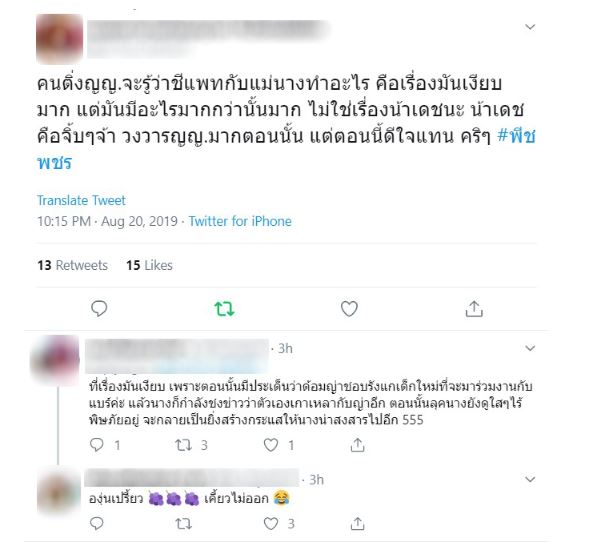Like the grape emoji comment with 3 likes
The width and height of the screenshot is (595, 552).
[x=271, y=524]
